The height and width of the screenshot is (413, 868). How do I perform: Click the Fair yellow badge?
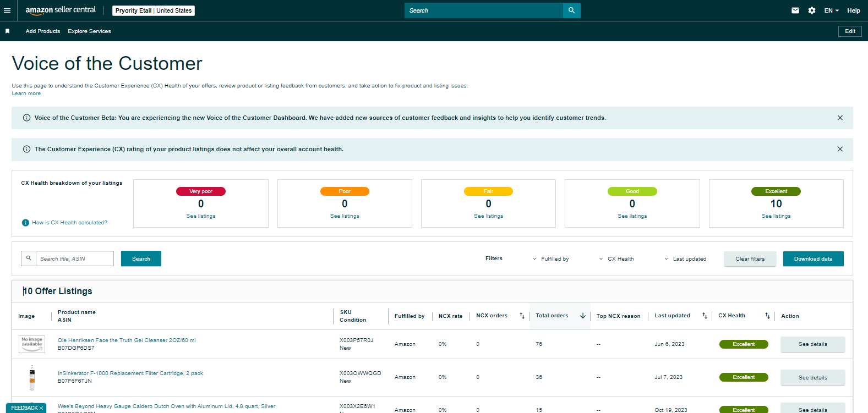488,191
